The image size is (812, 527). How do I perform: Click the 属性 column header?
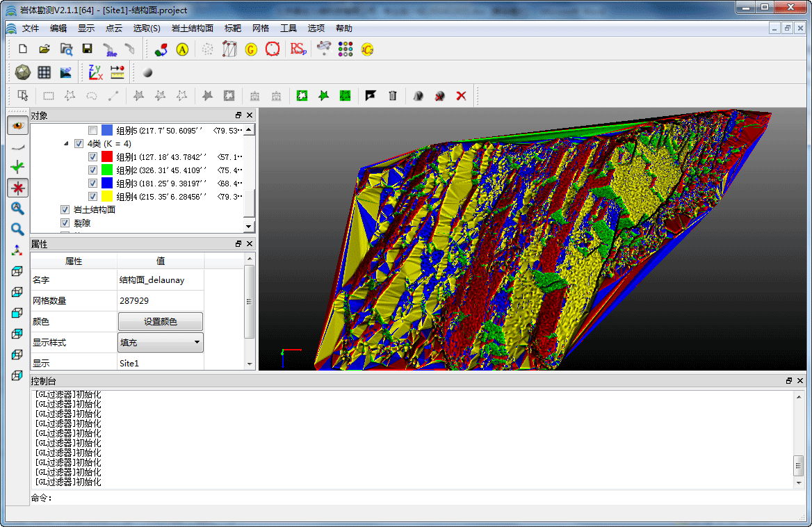point(74,261)
